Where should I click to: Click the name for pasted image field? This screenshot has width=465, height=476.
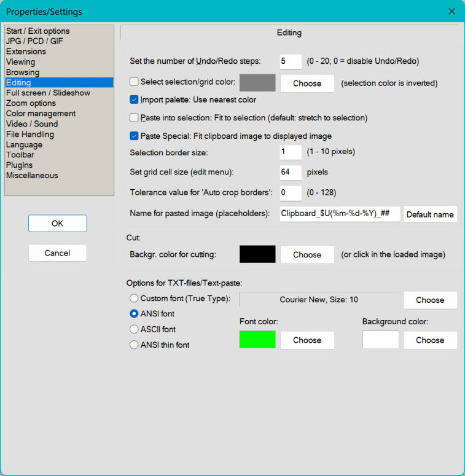click(339, 214)
